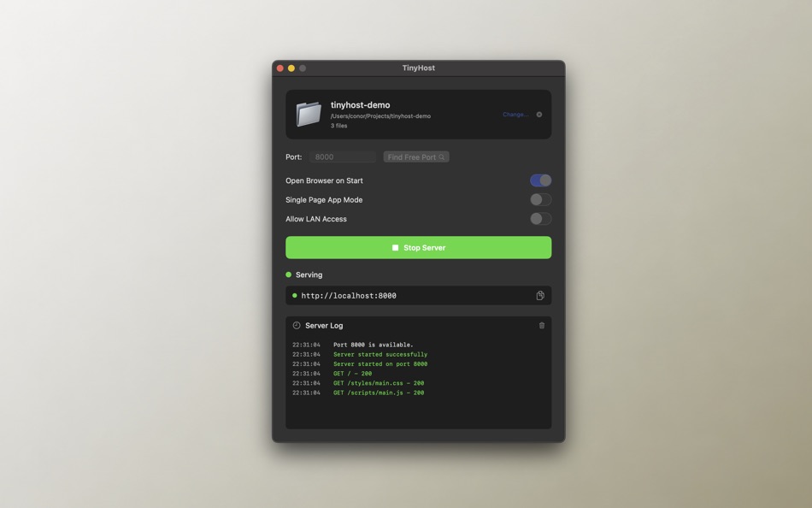812x508 pixels.
Task: Clear the Server Log with the trash icon
Action: [541, 325]
